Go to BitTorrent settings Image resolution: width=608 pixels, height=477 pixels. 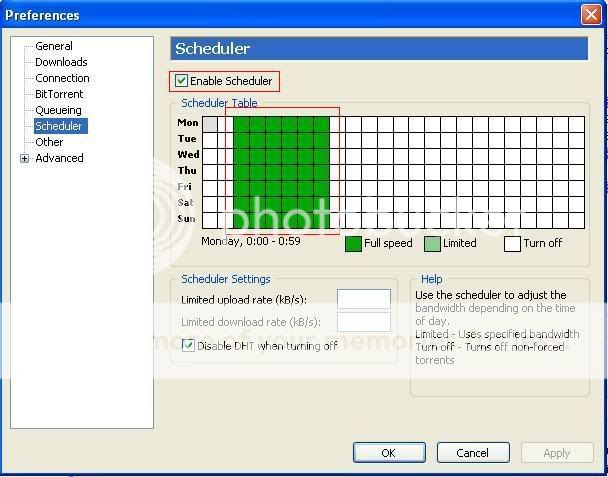[x=59, y=94]
